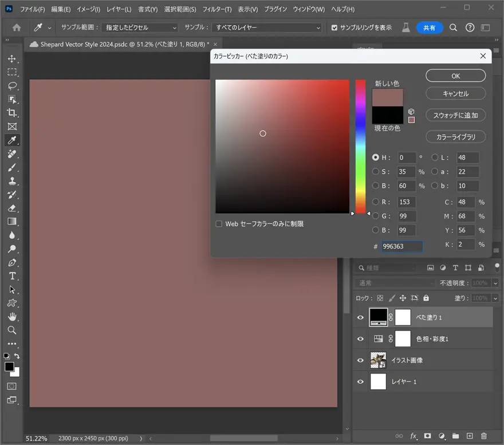Select the Move tool
This screenshot has width=504, height=445.
pos(12,58)
